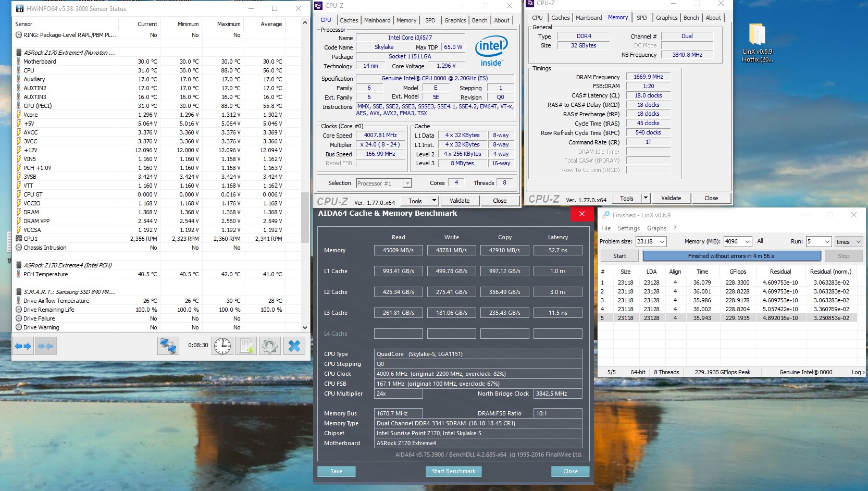Click the Intel inside logo in CPU-Z
Image resolution: width=868 pixels, height=491 pixels.
[x=491, y=52]
